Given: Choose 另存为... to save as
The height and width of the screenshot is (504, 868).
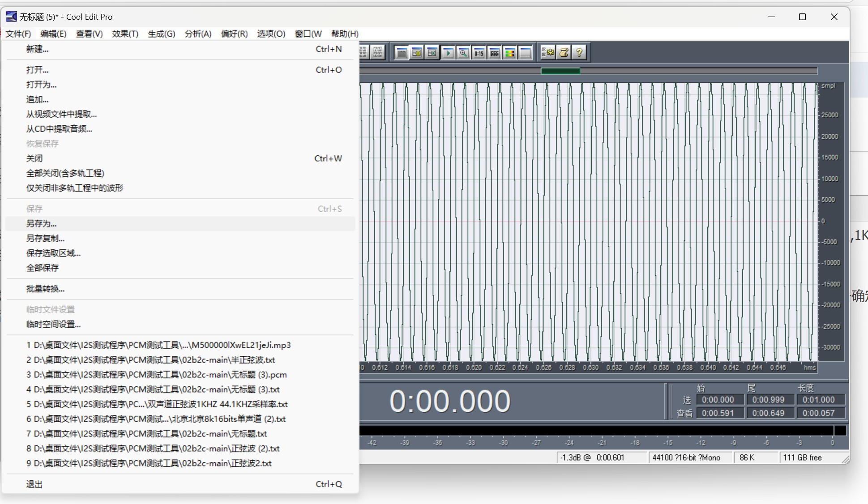Looking at the screenshot, I should click(x=180, y=224).
